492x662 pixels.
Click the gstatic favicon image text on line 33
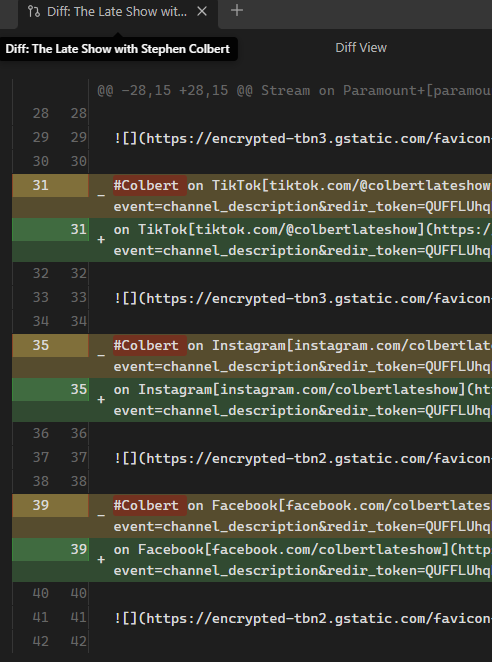tap(302, 298)
